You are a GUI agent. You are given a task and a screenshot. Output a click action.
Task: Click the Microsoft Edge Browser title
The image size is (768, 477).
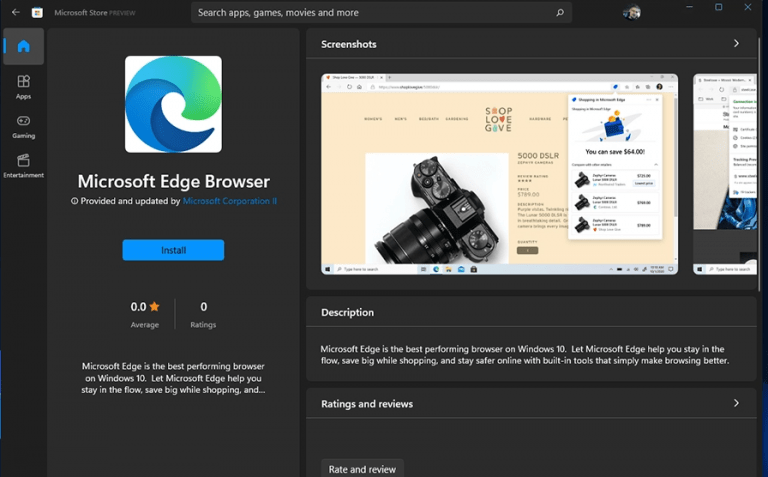pyautogui.click(x=173, y=181)
